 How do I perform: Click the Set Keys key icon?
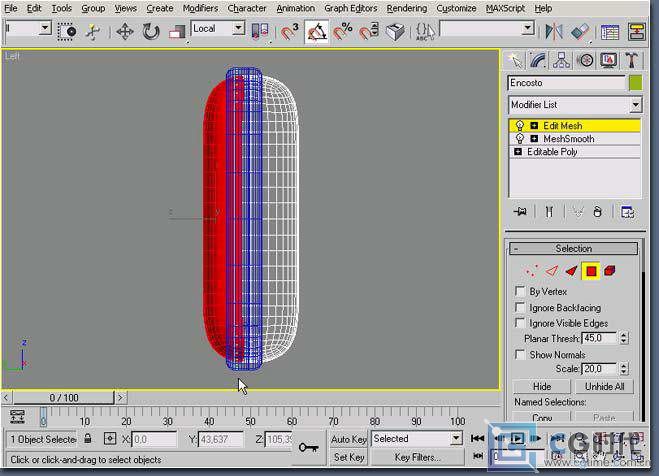308,448
